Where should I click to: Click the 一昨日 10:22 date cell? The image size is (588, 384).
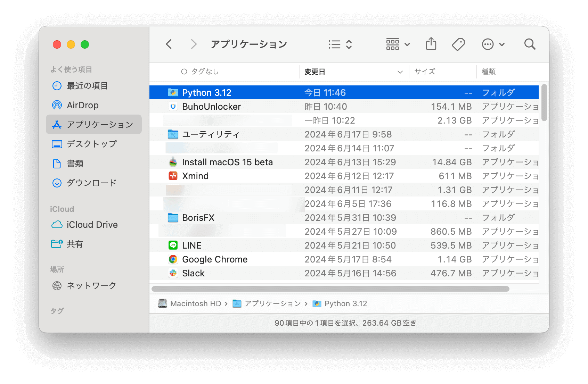click(329, 120)
